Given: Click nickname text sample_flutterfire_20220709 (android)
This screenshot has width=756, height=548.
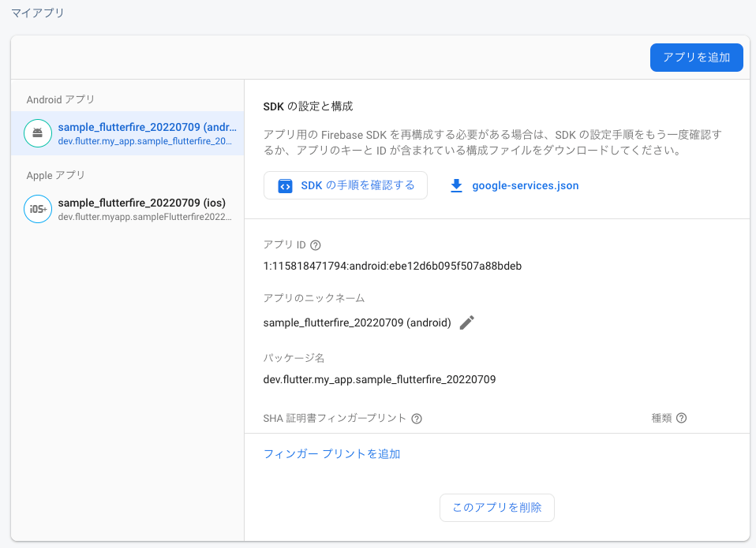Looking at the screenshot, I should [x=357, y=322].
